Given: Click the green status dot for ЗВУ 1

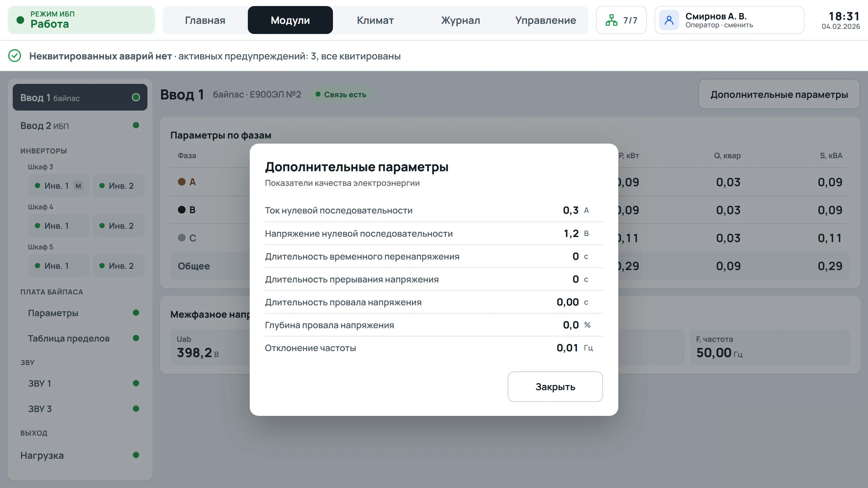Looking at the screenshot, I should (x=136, y=383).
